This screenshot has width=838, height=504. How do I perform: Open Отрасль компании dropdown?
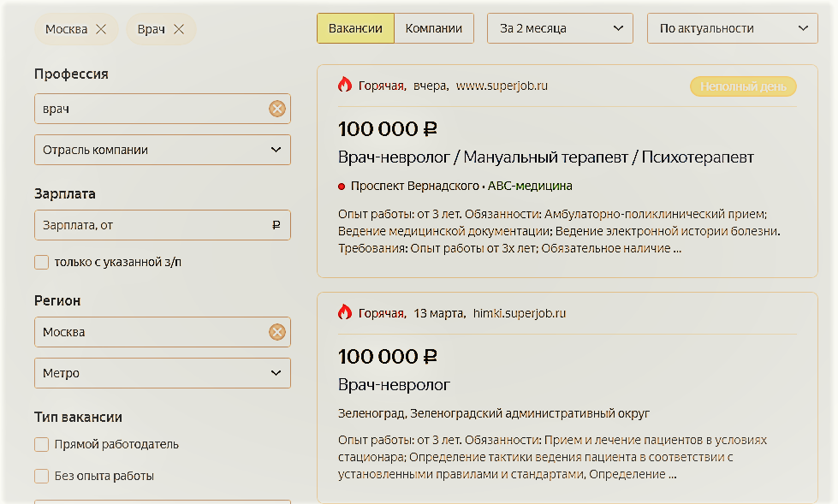(163, 151)
